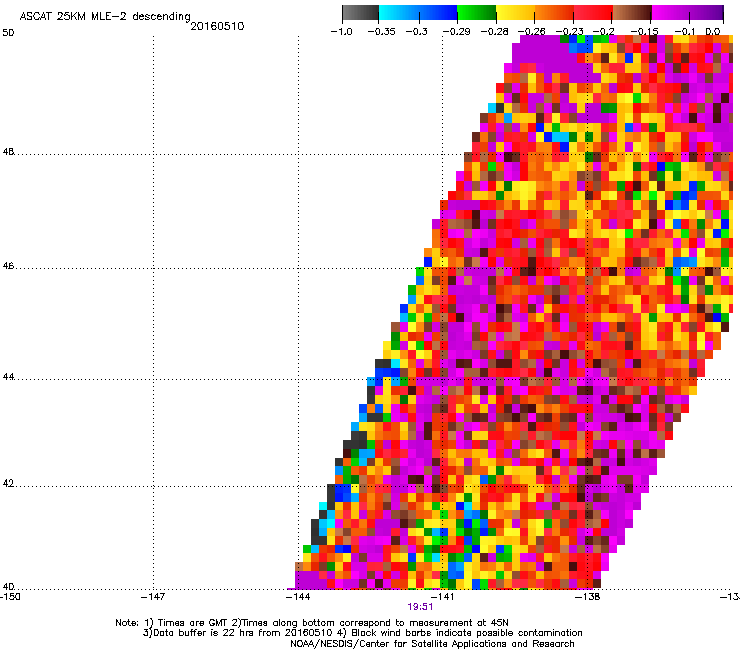Click the 'NOAA/NESDIS/Center for Satellite Applications' credit
The image size is (740, 650).
tap(432, 644)
